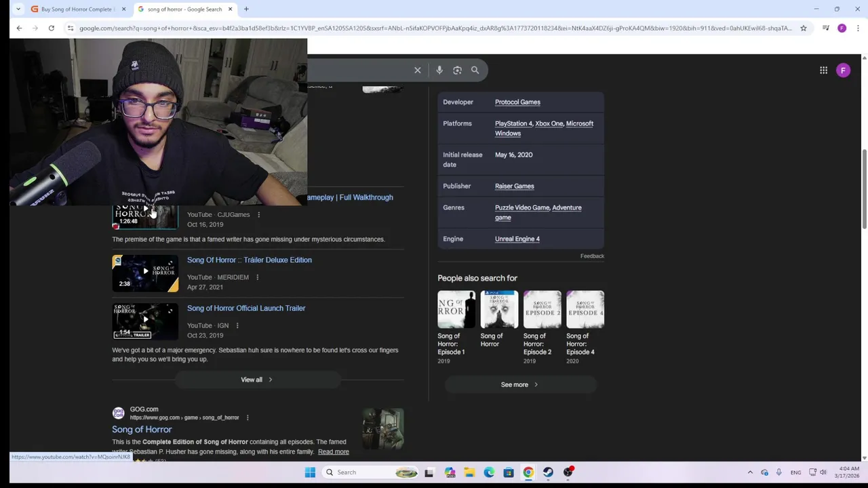The width and height of the screenshot is (868, 488).
Task: Open Song of Horror Official Launch Trailer link
Action: click(246, 308)
